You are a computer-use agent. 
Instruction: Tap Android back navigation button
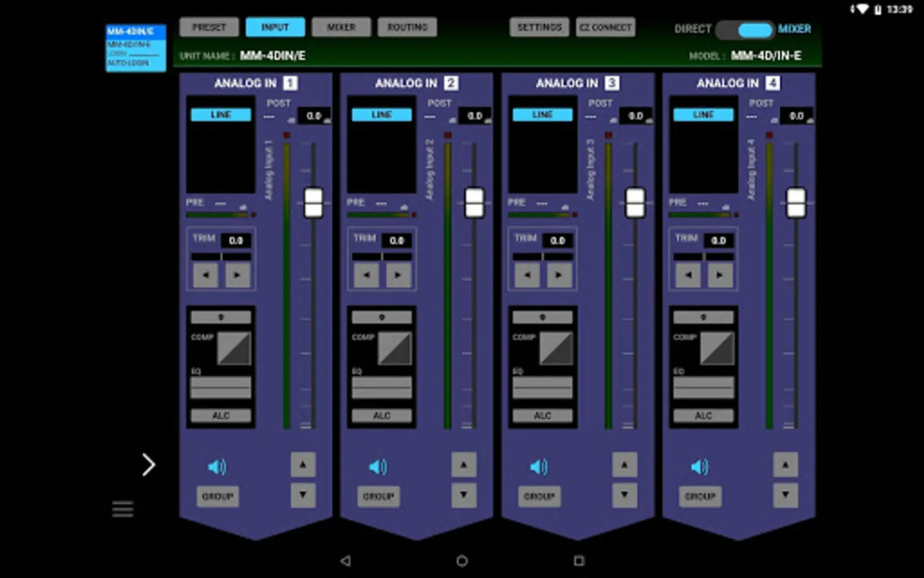coord(345,561)
